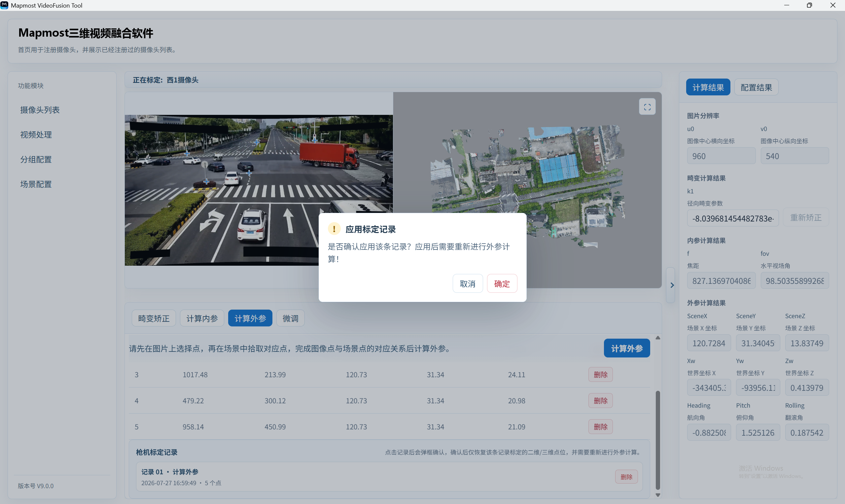Click cell value 479.22
This screenshot has height=504, width=845.
point(193,401)
